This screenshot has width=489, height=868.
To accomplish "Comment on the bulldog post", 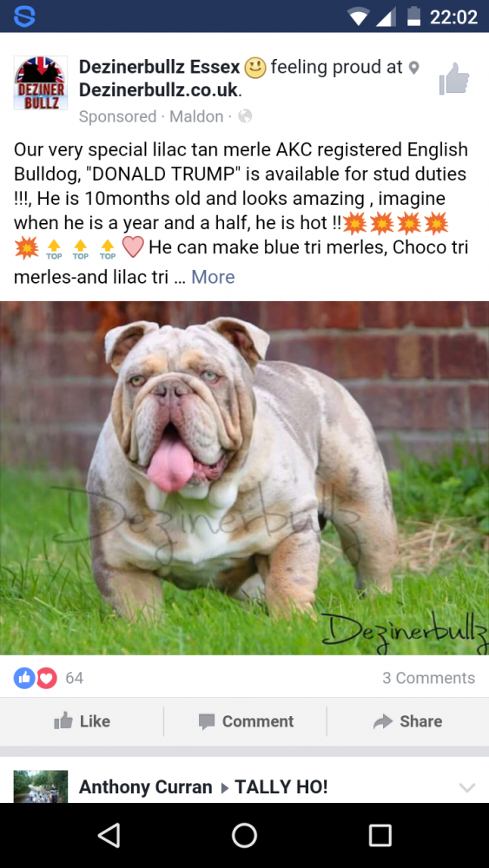I will pos(245,720).
